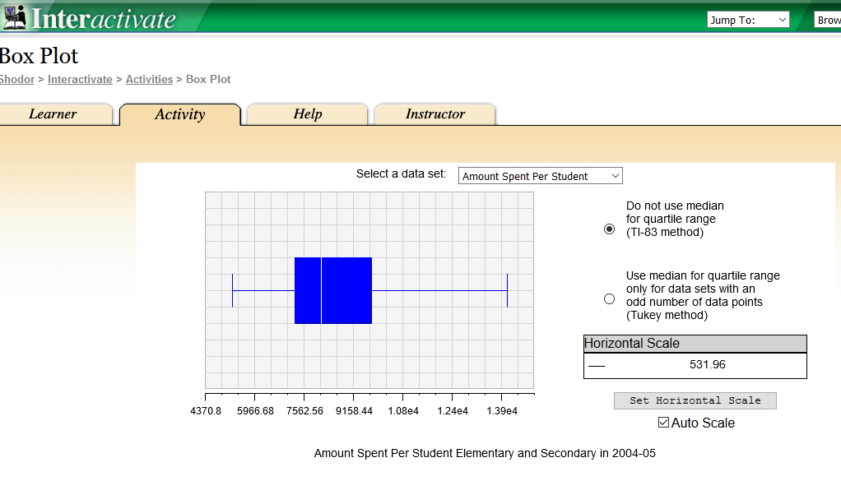Viewport: 841px width, 504px height.
Task: Click the axis label 5966.68
Action: pyautogui.click(x=255, y=411)
